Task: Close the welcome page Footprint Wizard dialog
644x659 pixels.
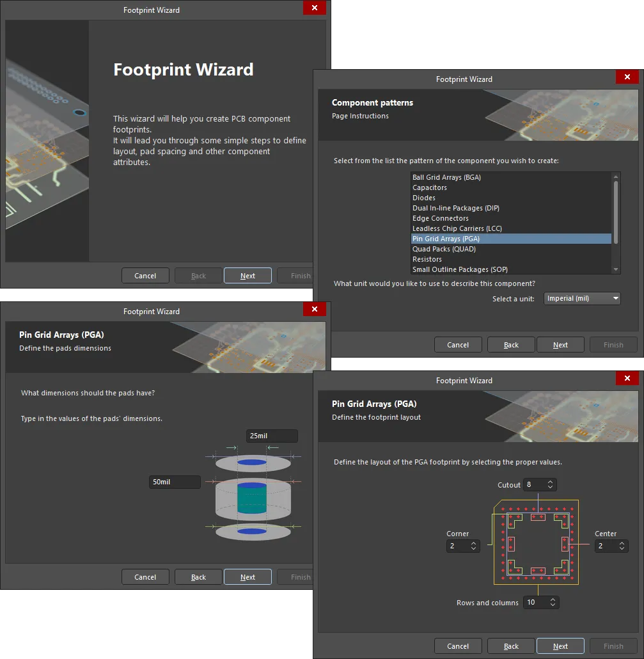Action: tap(314, 8)
